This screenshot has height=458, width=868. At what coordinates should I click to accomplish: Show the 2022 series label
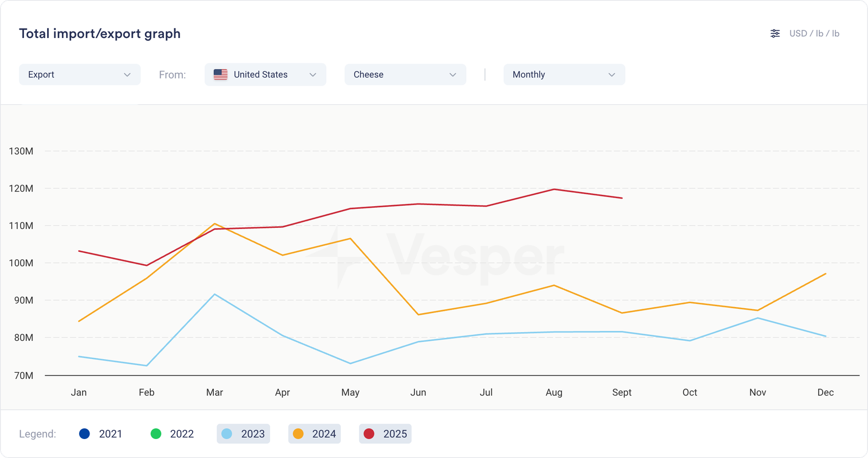coord(182,434)
